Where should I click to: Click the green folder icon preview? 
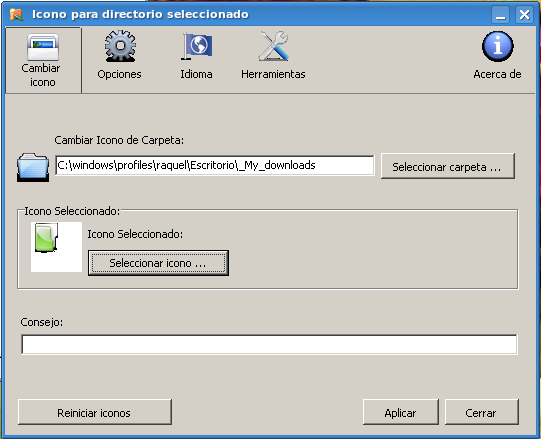coord(46,237)
